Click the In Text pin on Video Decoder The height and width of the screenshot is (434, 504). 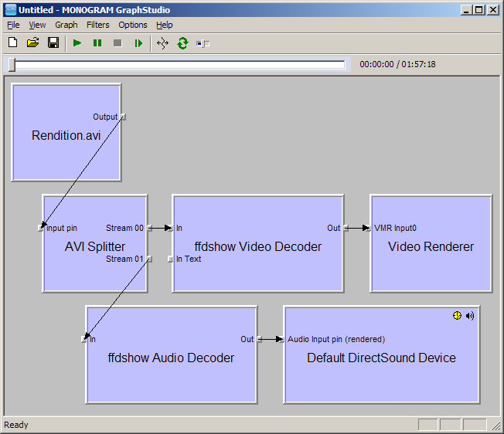(171, 259)
